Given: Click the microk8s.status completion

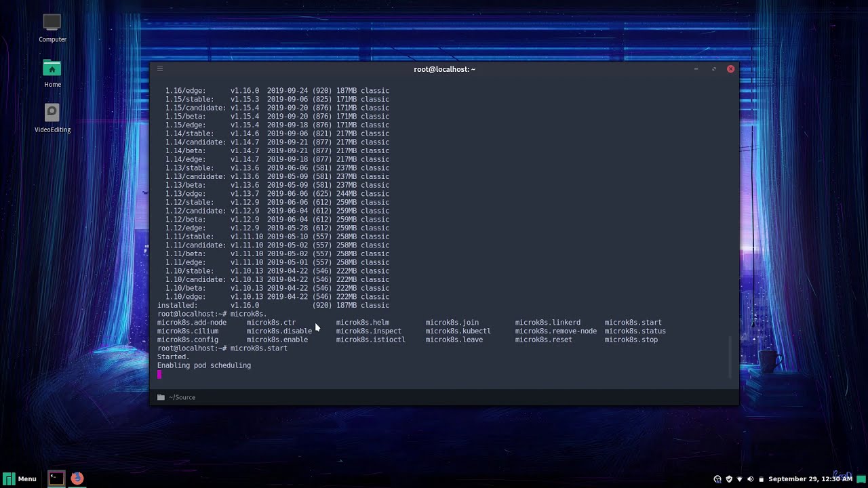Looking at the screenshot, I should point(635,331).
